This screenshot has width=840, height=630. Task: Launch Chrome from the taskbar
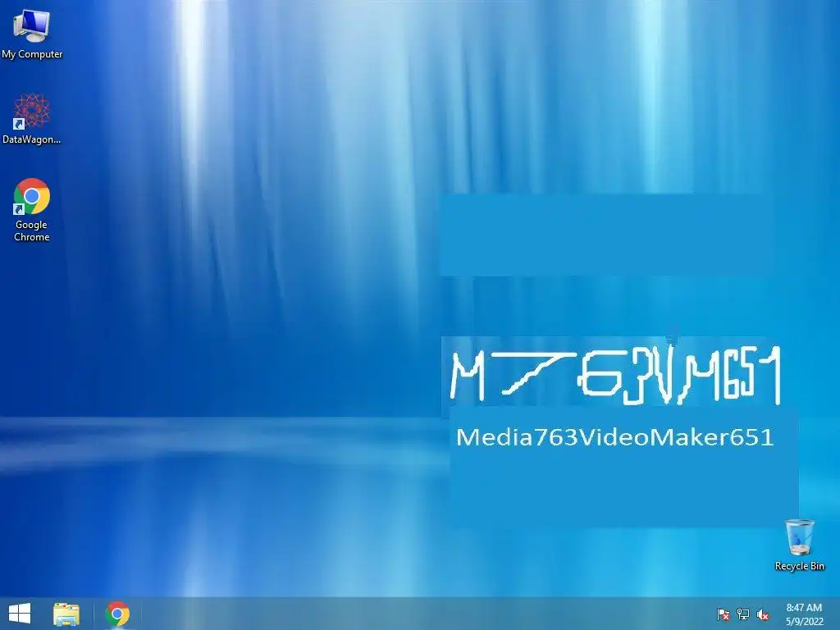tap(117, 614)
